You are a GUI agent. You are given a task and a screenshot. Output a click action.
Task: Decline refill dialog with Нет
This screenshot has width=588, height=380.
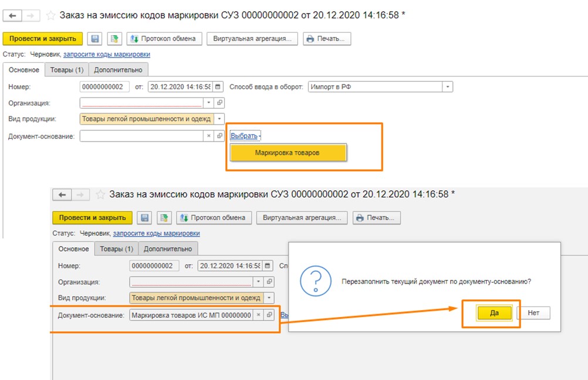(533, 313)
